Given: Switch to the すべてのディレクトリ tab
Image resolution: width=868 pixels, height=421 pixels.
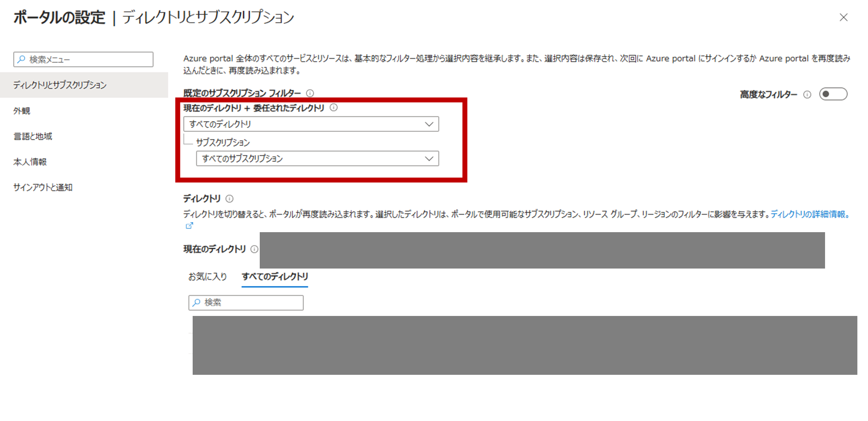Looking at the screenshot, I should 275,277.
